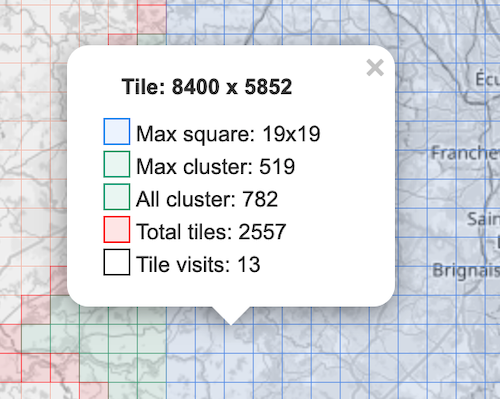
Task: Click the 'Total tiles: 2557' label
Action: 211,232
